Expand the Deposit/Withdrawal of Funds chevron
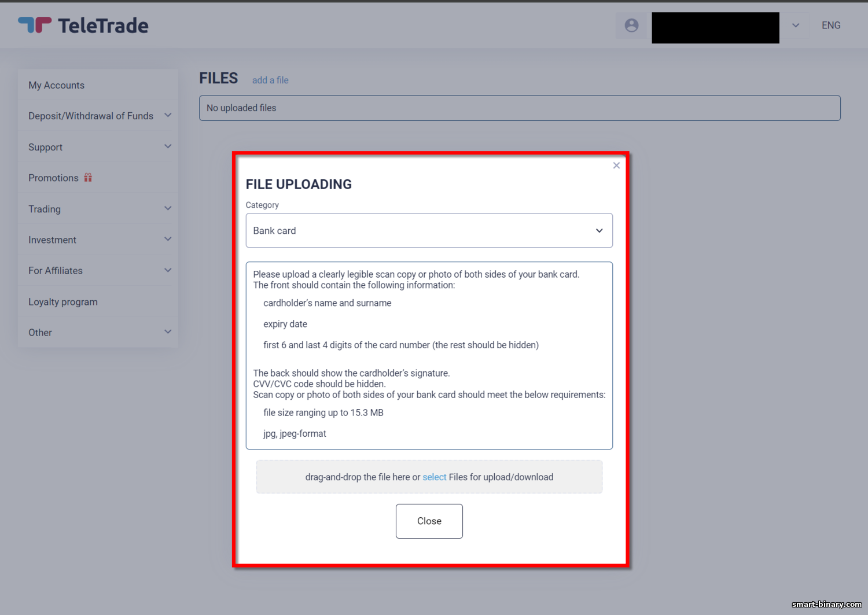 168,115
